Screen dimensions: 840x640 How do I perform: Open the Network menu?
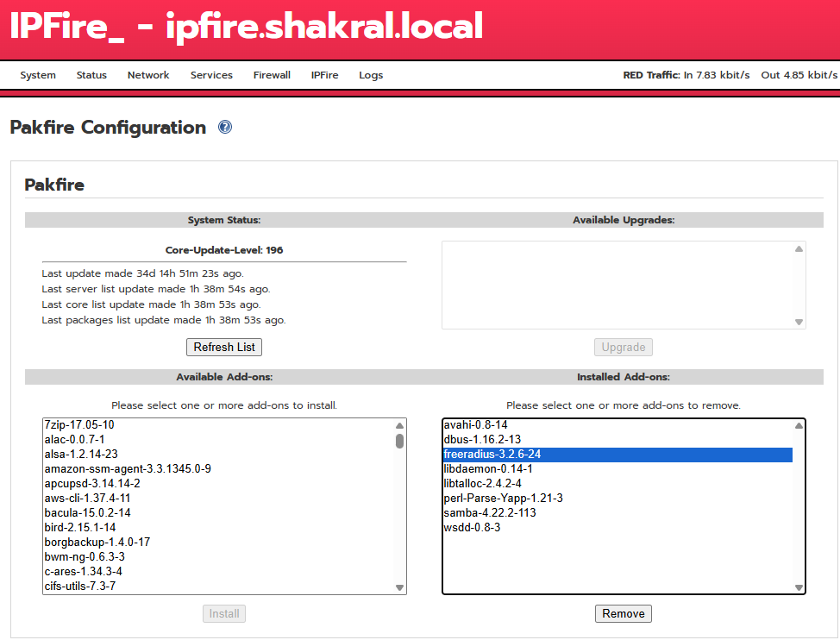[148, 75]
